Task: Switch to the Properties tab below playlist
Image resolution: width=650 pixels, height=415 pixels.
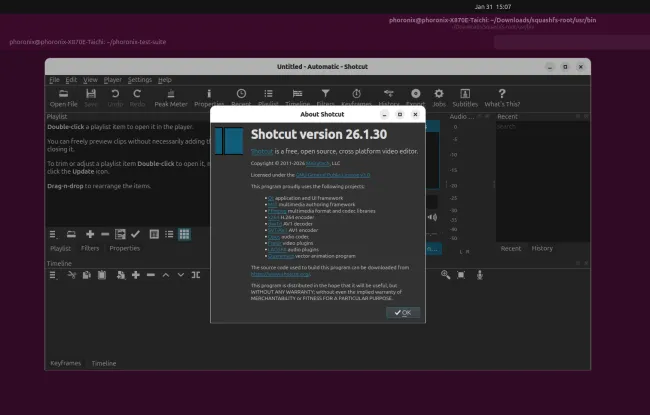Action: 124,248
